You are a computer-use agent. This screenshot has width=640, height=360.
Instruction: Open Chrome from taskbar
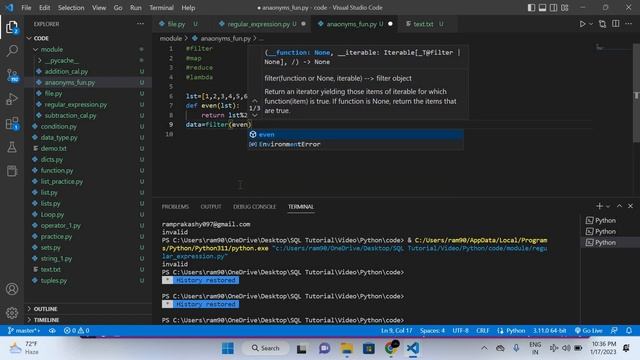tap(391, 348)
